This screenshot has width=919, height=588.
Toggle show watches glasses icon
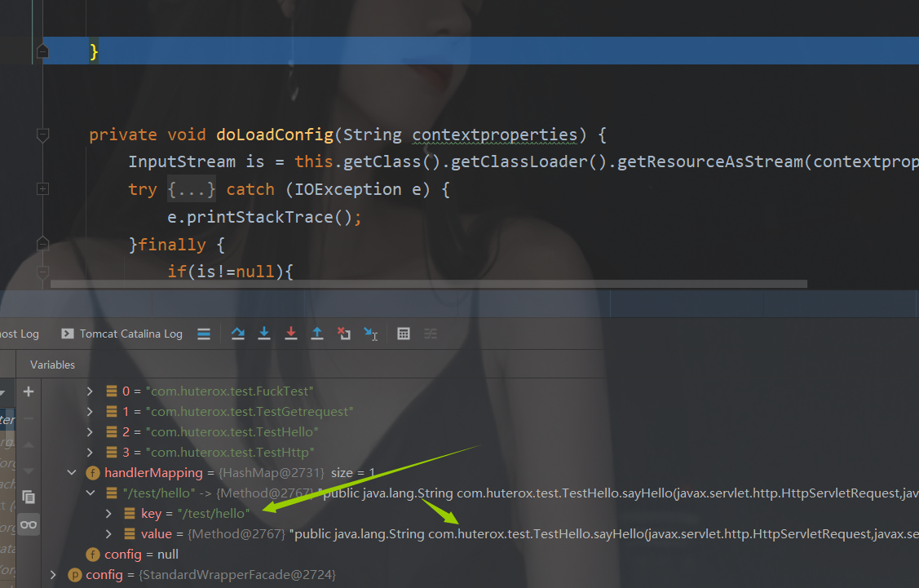(28, 524)
